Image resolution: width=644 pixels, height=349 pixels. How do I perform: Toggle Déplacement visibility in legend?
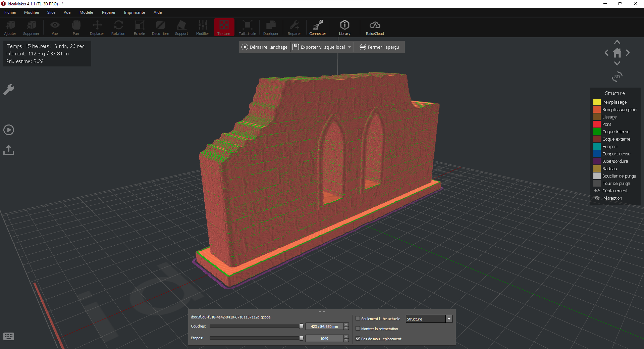click(x=597, y=191)
